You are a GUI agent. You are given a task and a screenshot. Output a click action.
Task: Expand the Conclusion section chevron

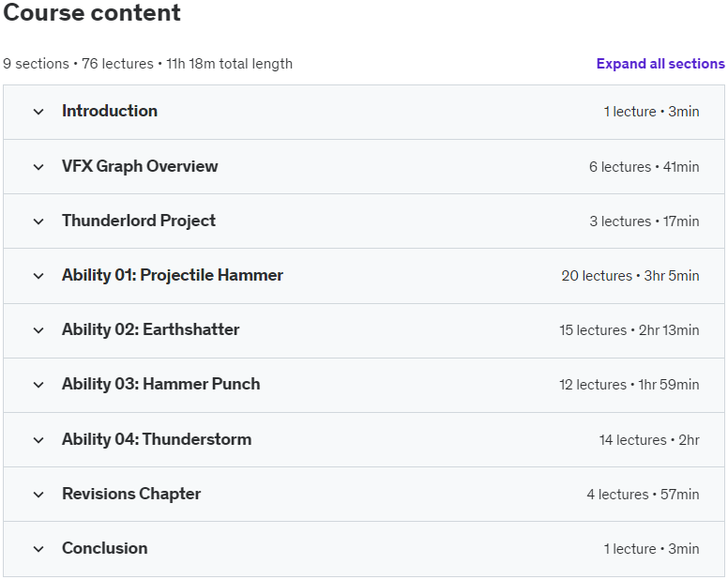coord(38,549)
